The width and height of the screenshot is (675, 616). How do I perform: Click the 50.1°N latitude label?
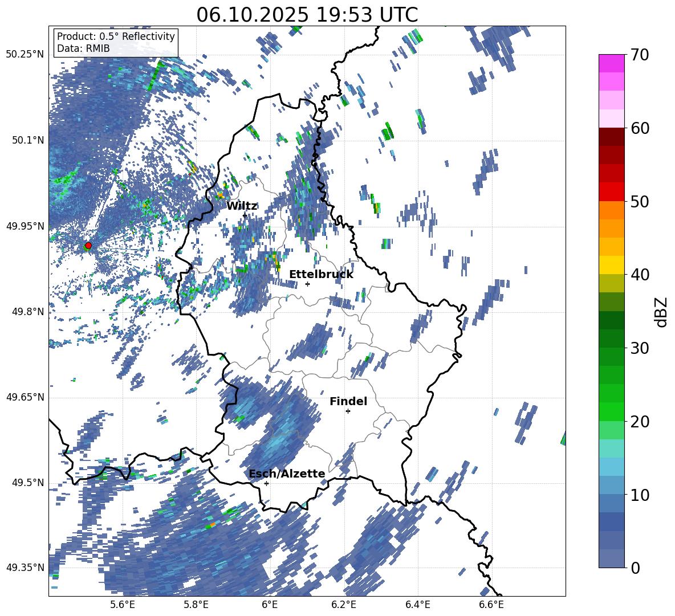[27, 140]
